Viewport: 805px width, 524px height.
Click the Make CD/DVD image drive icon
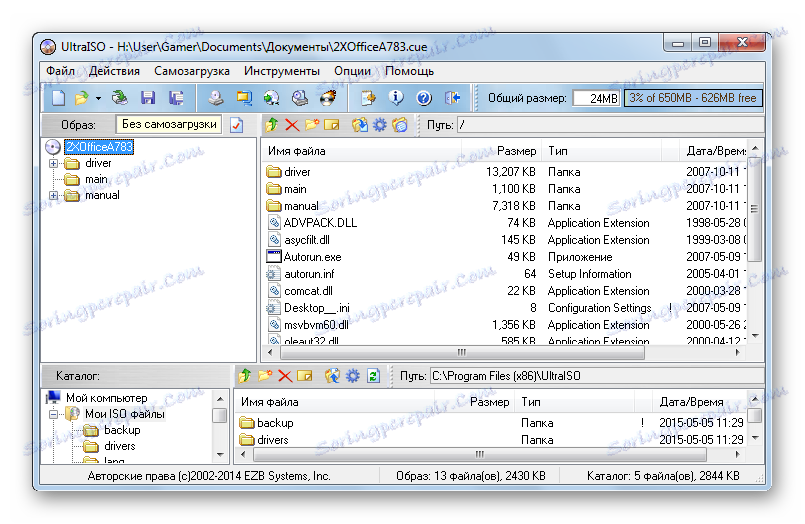216,98
